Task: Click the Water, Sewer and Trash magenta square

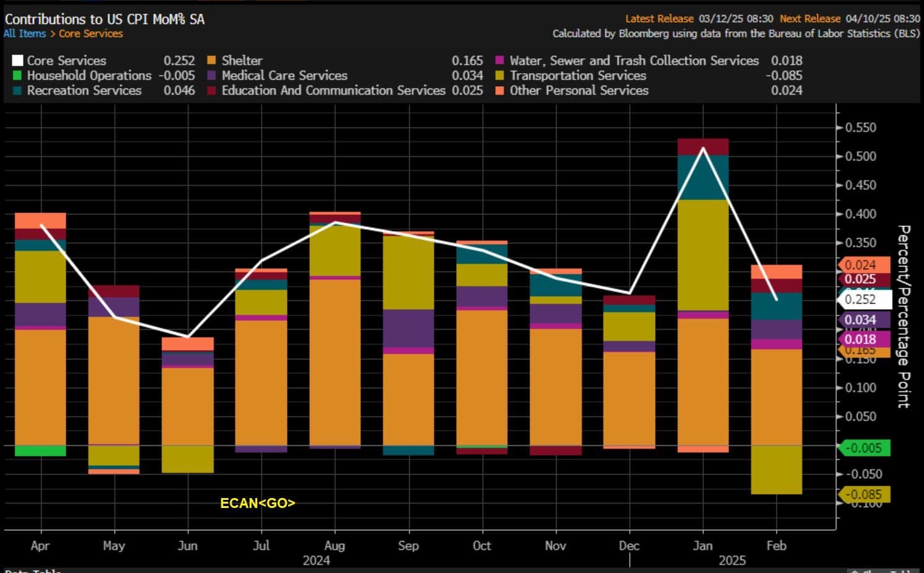Action: pyautogui.click(x=499, y=61)
